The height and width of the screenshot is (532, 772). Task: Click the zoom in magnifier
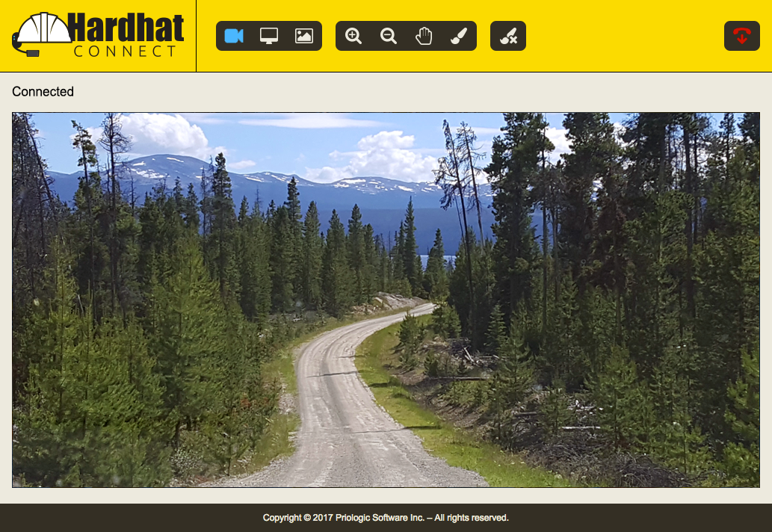353,36
